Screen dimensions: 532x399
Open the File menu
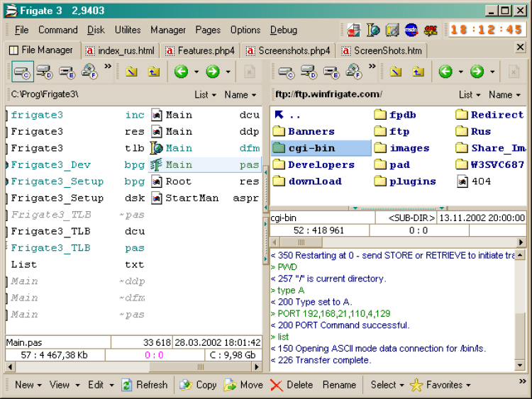(21, 30)
